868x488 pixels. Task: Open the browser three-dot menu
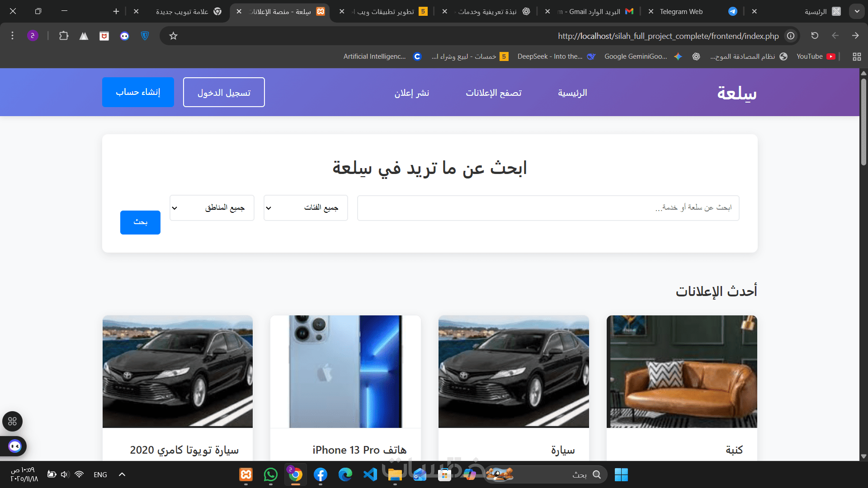click(x=12, y=36)
